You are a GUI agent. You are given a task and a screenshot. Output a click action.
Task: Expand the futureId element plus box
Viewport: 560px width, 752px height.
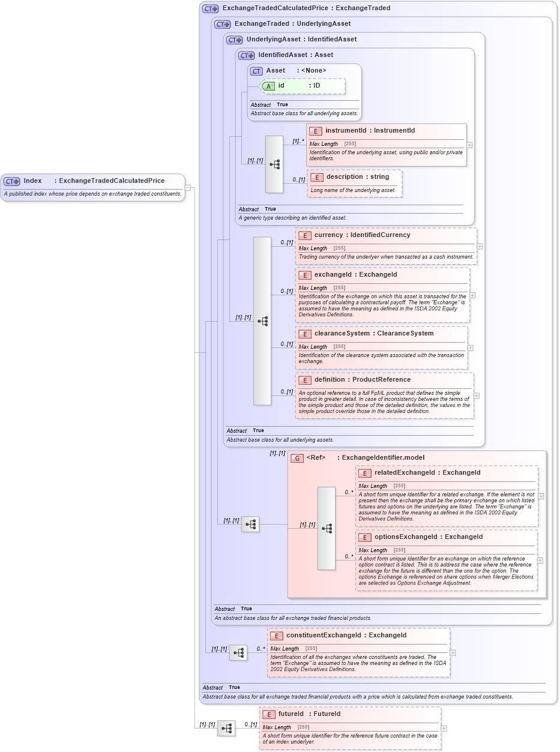444,729
